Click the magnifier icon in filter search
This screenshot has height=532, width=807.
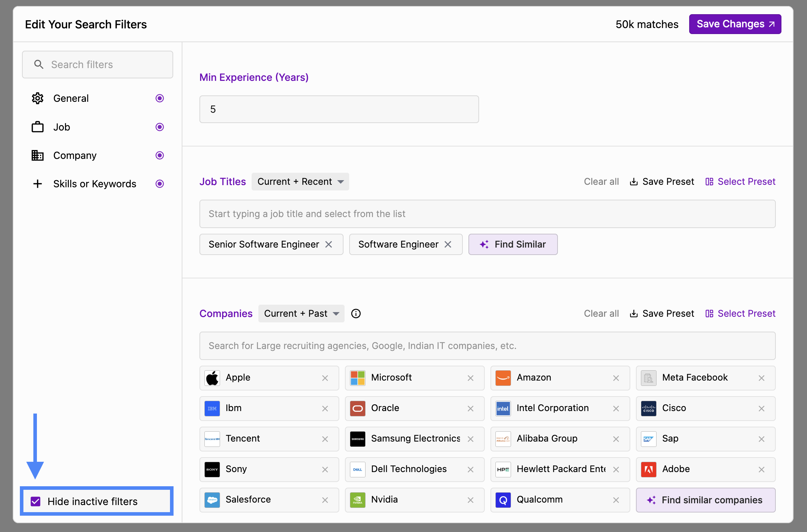39,65
